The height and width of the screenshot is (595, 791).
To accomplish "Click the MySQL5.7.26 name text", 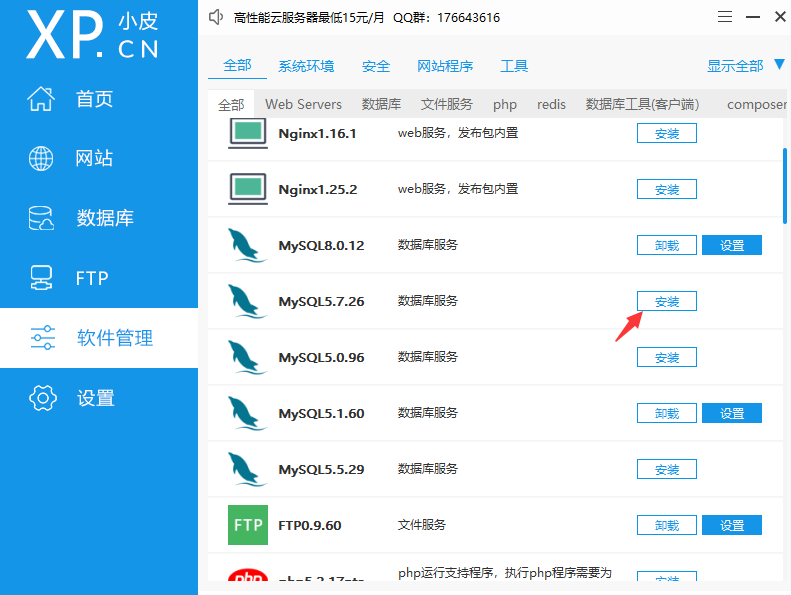I will coord(321,302).
